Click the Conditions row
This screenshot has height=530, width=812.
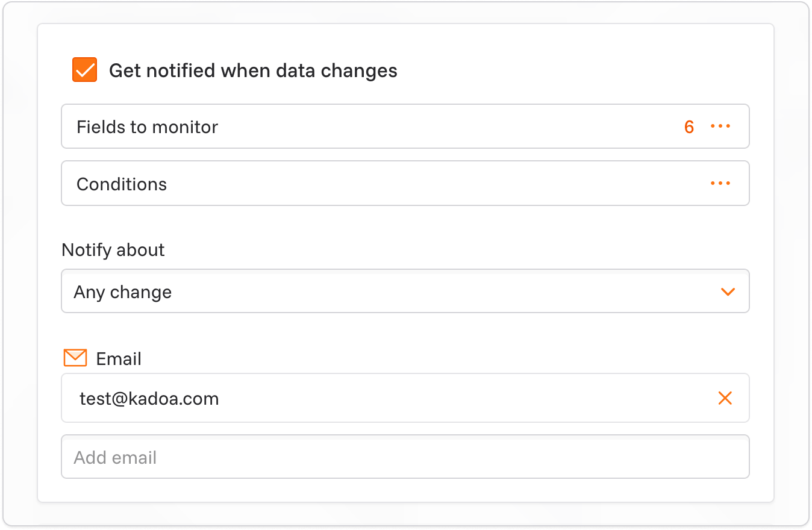[x=405, y=183]
